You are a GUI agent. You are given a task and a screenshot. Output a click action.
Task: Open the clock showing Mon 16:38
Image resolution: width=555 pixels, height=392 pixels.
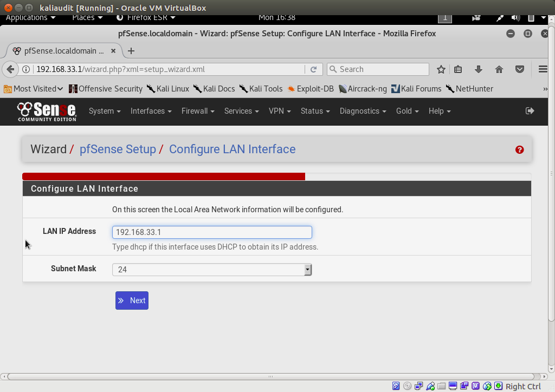[x=277, y=18]
